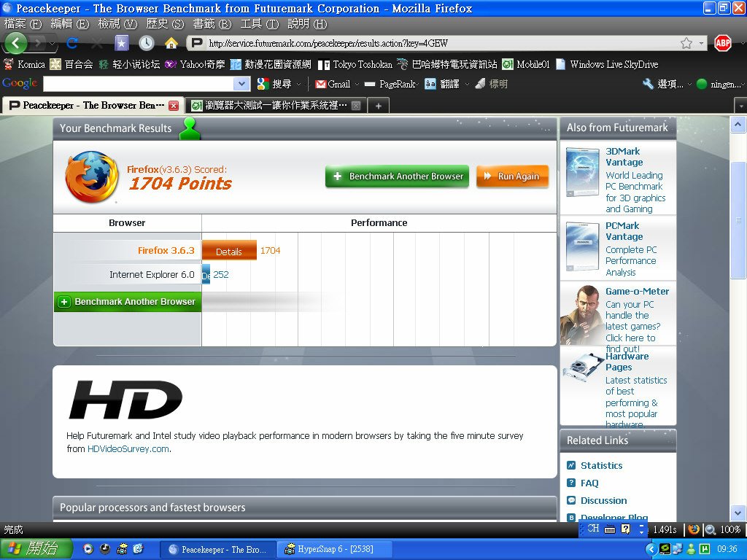Screen dimensions: 747x560
Task: Open a new tab with the plus button
Action: coord(379,106)
